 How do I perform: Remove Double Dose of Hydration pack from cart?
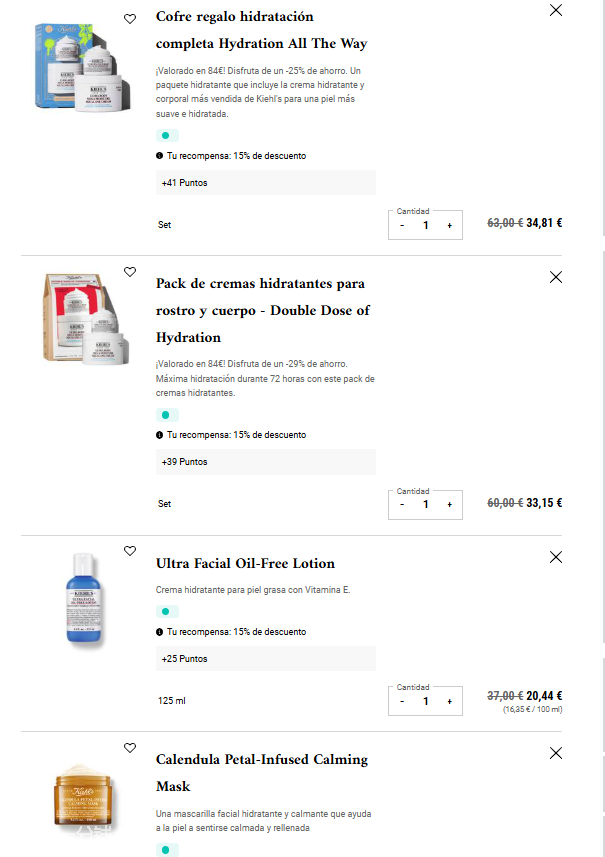click(556, 277)
